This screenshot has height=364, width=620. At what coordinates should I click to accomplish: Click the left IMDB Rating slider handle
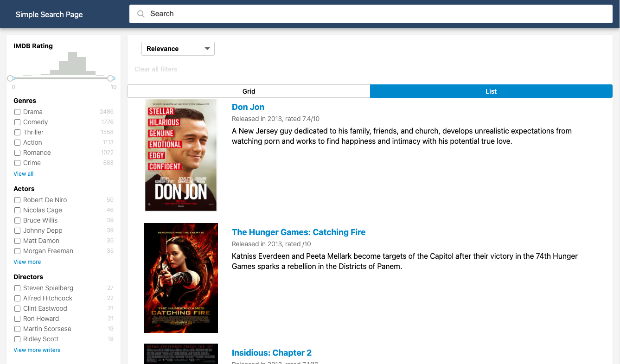tap(11, 78)
